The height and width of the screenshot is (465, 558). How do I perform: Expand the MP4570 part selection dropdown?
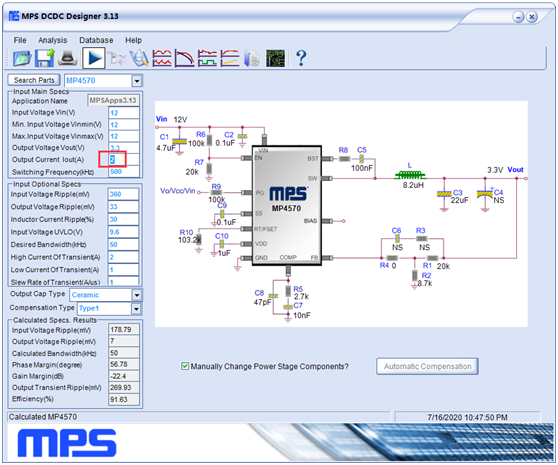[137, 81]
